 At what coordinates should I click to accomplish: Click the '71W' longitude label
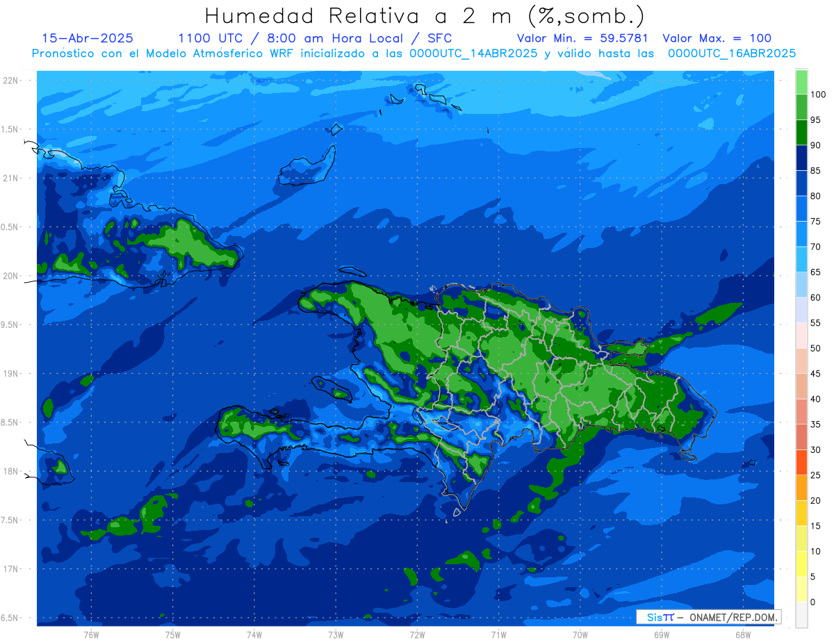click(x=499, y=634)
